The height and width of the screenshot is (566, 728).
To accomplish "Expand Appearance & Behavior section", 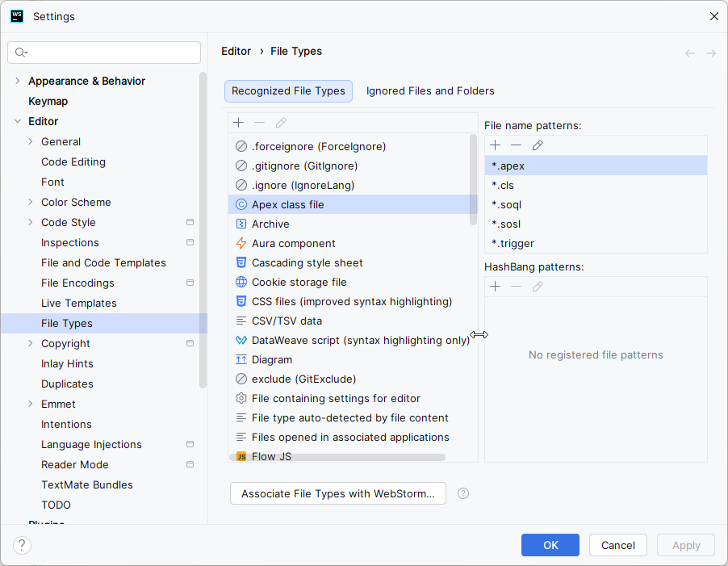I will coord(17,81).
